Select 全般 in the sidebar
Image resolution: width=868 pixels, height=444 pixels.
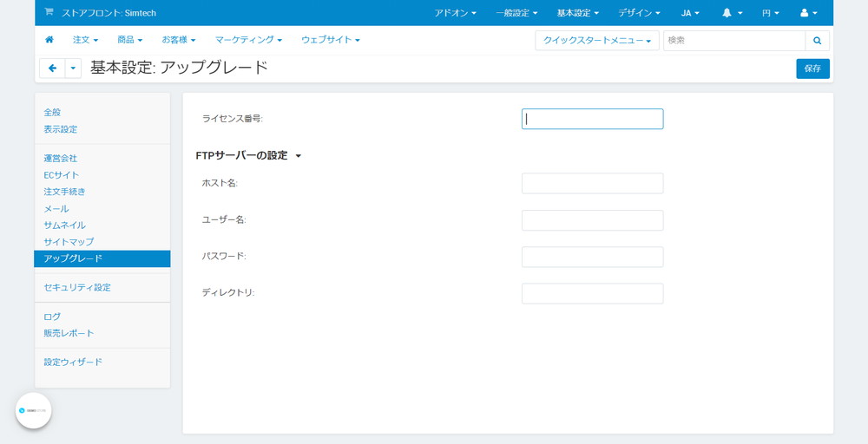52,112
